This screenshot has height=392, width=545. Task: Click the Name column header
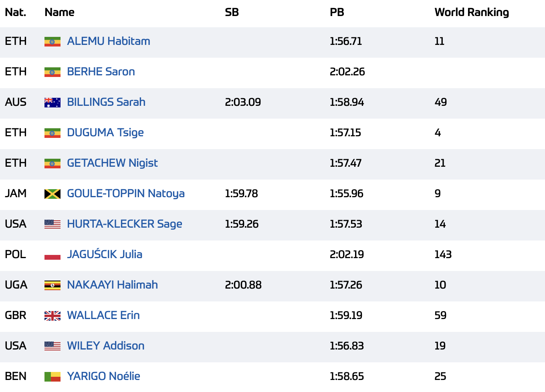pyautogui.click(x=59, y=12)
